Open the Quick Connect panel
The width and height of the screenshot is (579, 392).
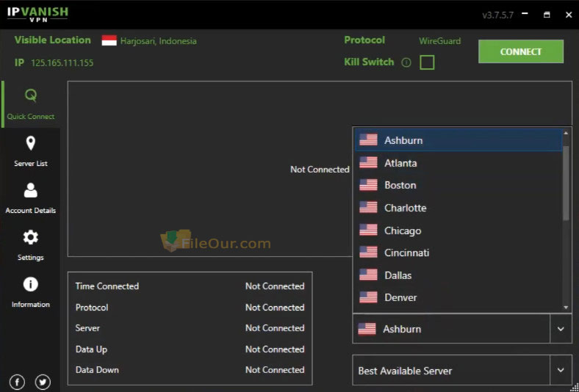31,105
